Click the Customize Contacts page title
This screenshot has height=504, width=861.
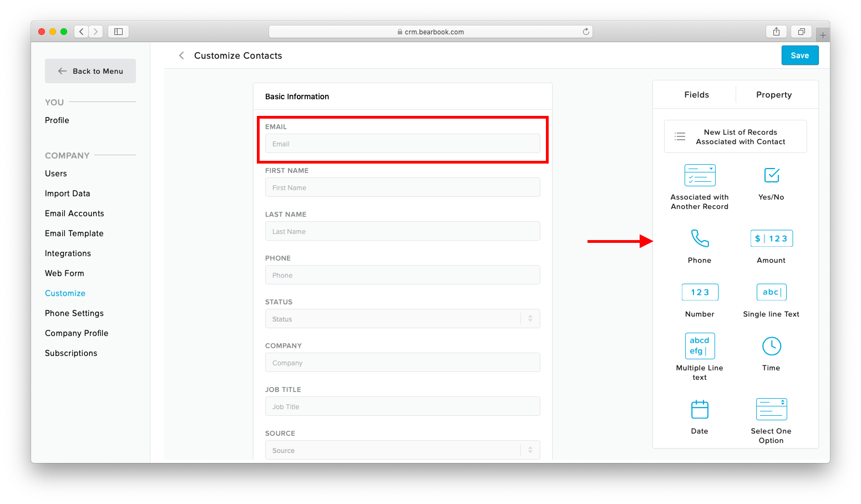(x=238, y=55)
